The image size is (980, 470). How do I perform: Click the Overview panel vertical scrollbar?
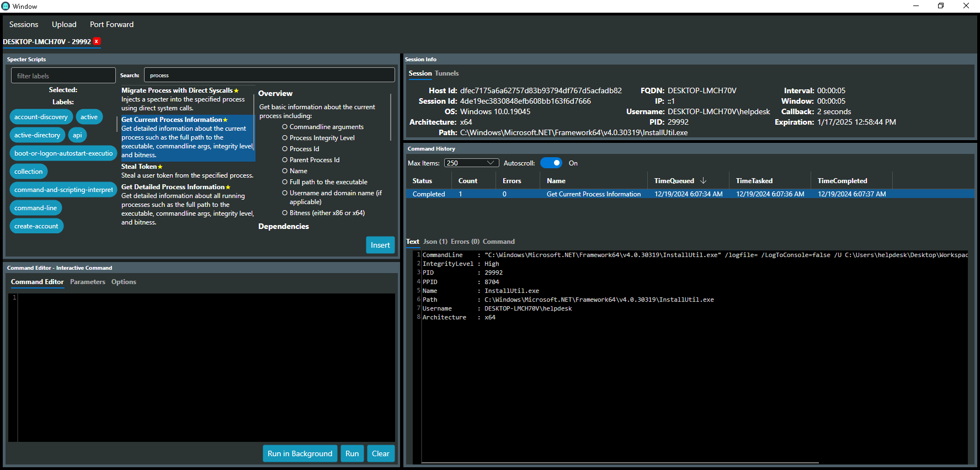pos(391,117)
